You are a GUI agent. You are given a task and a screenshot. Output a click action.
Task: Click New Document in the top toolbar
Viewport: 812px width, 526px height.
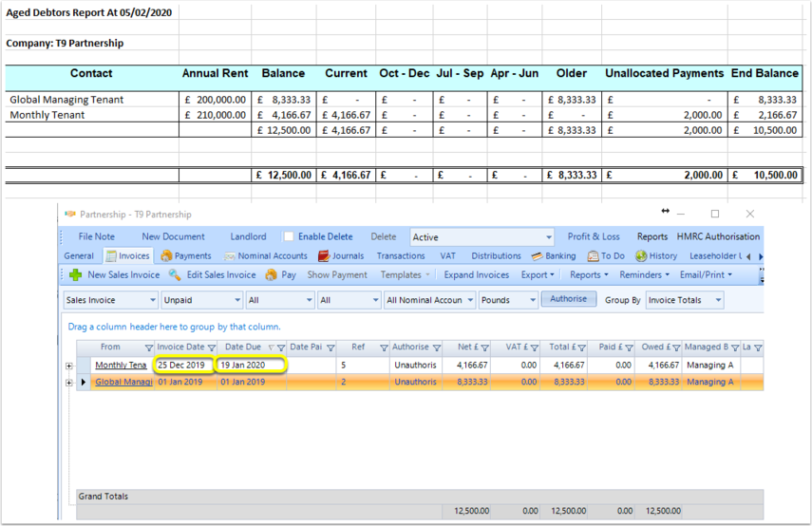click(173, 236)
